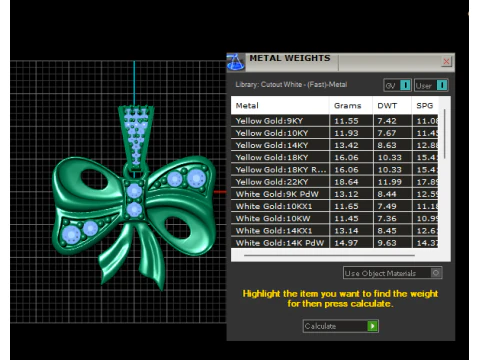Click the horizontal scrollbar under metals table
Image resolution: width=480 pixels, height=360 pixels.
(x=329, y=255)
